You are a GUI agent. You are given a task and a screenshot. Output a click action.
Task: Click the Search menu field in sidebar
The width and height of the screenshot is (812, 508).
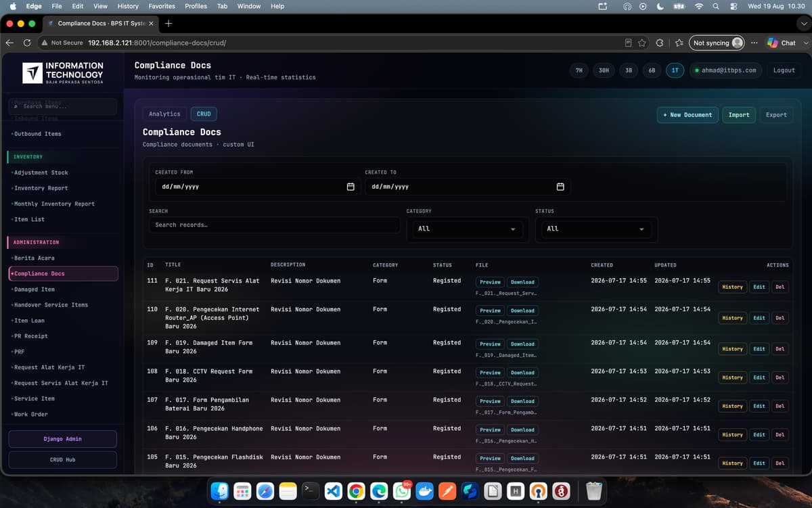[x=62, y=107]
